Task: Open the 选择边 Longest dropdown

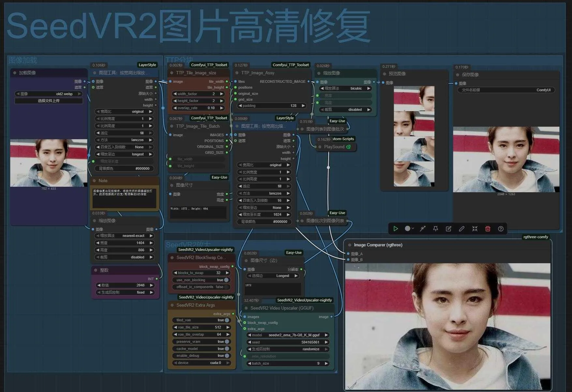Action: (x=272, y=276)
